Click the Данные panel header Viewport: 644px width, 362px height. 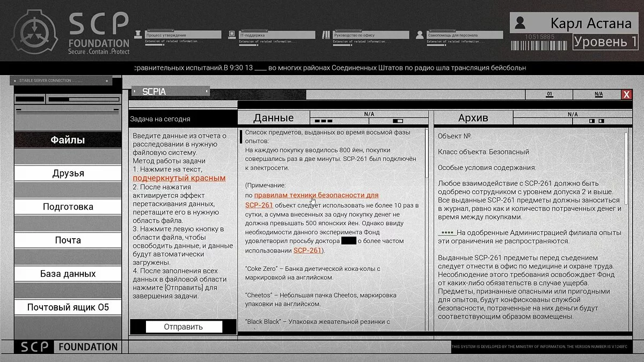274,118
